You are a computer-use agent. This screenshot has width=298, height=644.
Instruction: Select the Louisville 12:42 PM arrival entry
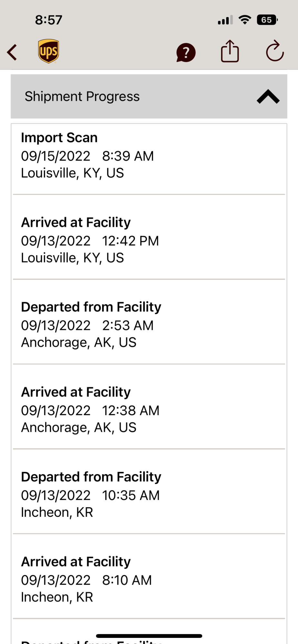[x=149, y=237]
